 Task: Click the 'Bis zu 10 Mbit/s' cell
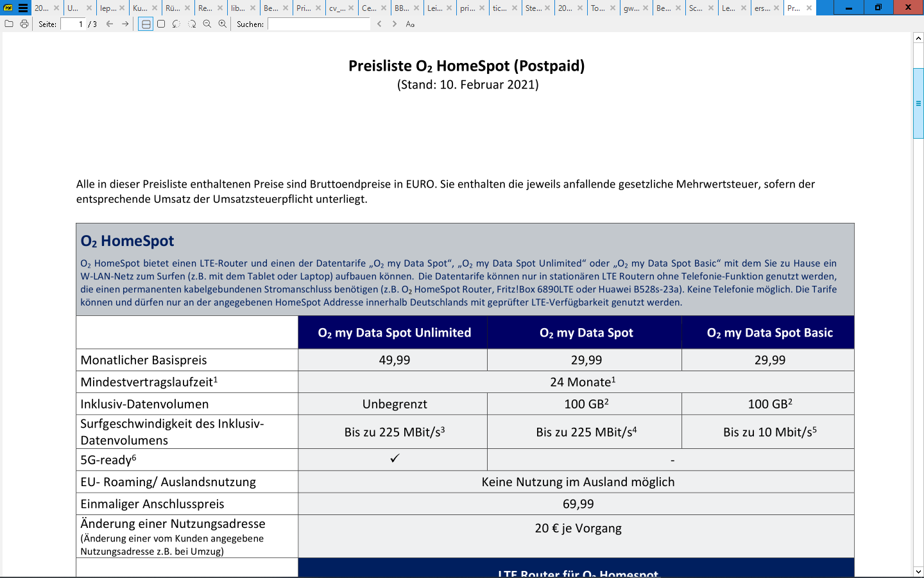[x=768, y=432]
